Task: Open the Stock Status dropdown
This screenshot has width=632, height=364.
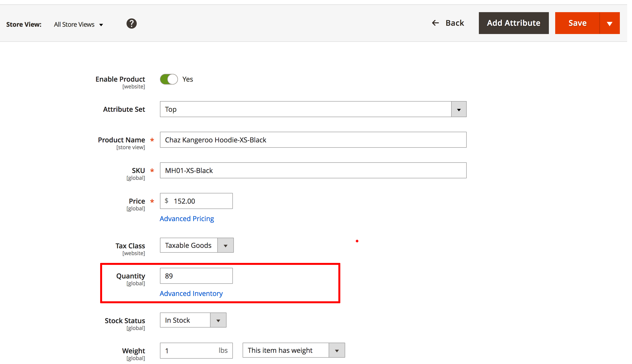Action: click(x=193, y=320)
